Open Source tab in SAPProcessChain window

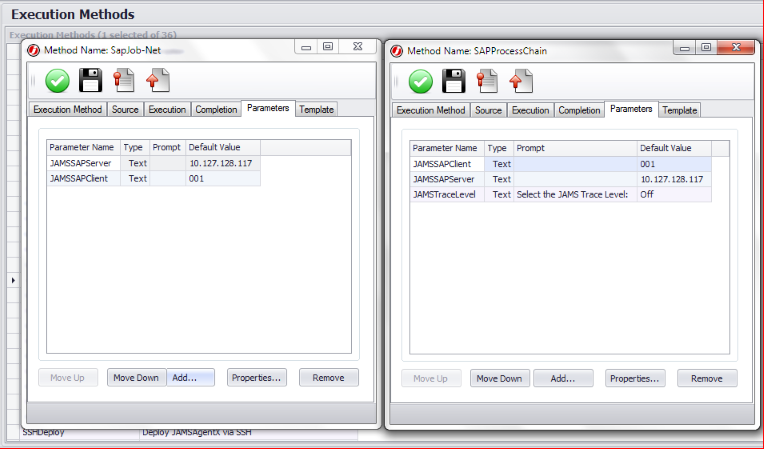pyautogui.click(x=488, y=111)
